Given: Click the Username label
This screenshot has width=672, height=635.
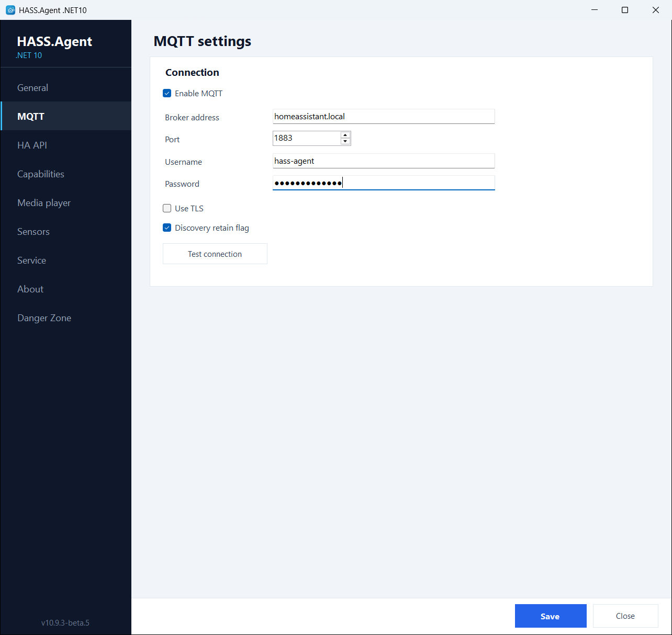Looking at the screenshot, I should [183, 162].
